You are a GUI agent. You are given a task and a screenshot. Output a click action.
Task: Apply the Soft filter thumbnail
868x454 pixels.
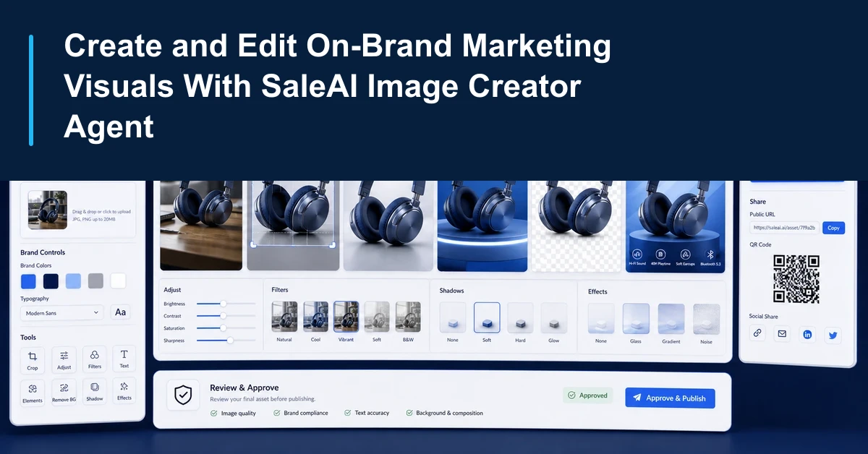tap(377, 317)
